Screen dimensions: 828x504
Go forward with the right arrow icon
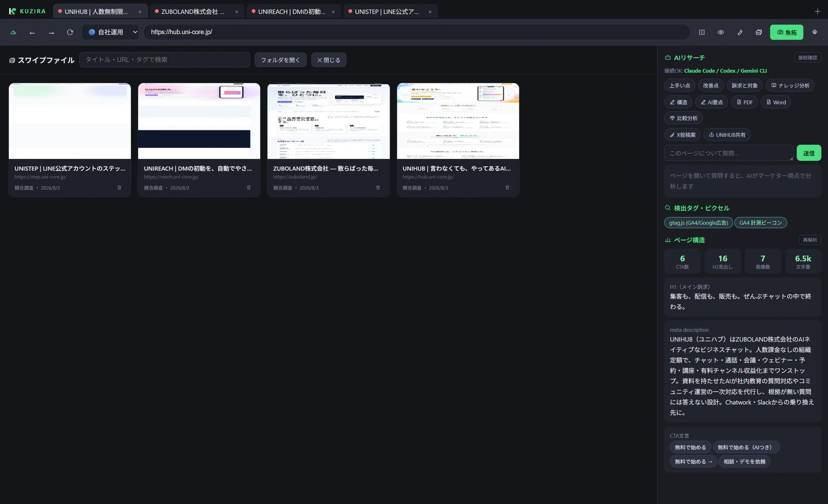pyautogui.click(x=51, y=33)
